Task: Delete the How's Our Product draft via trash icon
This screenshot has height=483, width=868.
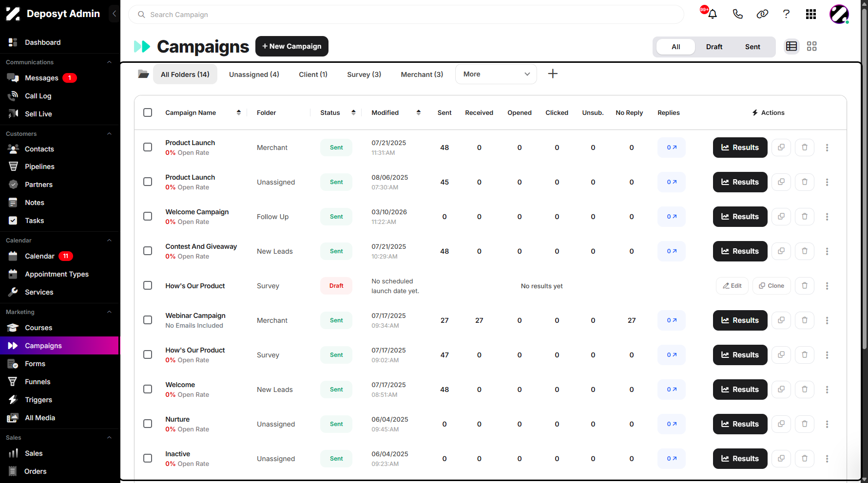Action: point(805,286)
